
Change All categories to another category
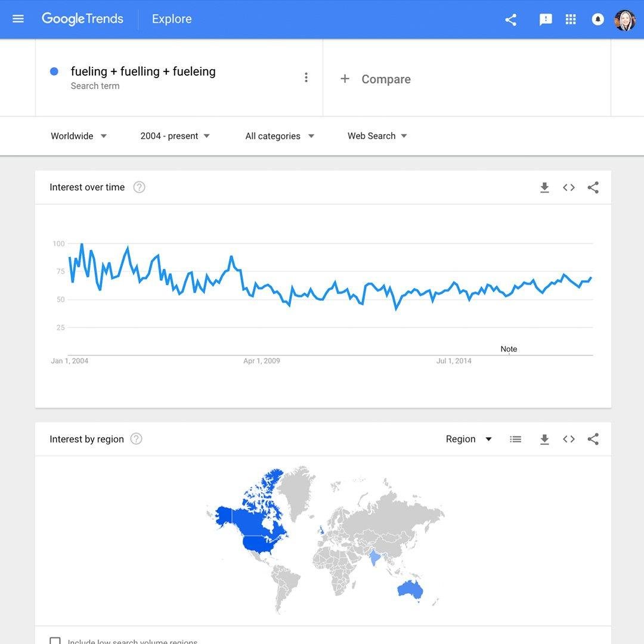(x=279, y=136)
